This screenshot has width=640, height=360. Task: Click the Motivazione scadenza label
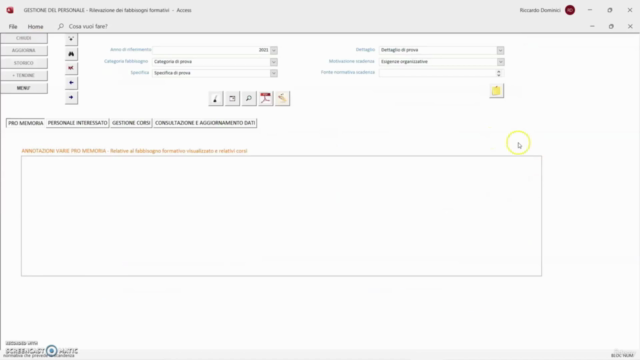pyautogui.click(x=351, y=61)
